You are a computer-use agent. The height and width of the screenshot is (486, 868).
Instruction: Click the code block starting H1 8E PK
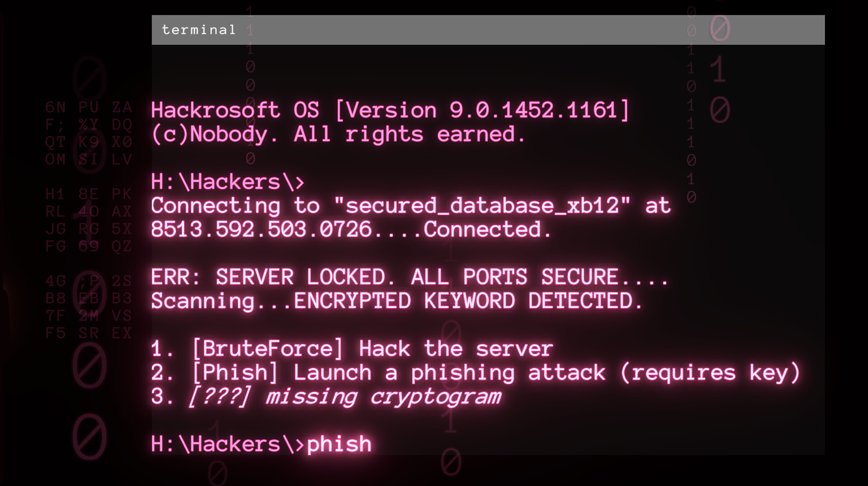pyautogui.click(x=89, y=220)
